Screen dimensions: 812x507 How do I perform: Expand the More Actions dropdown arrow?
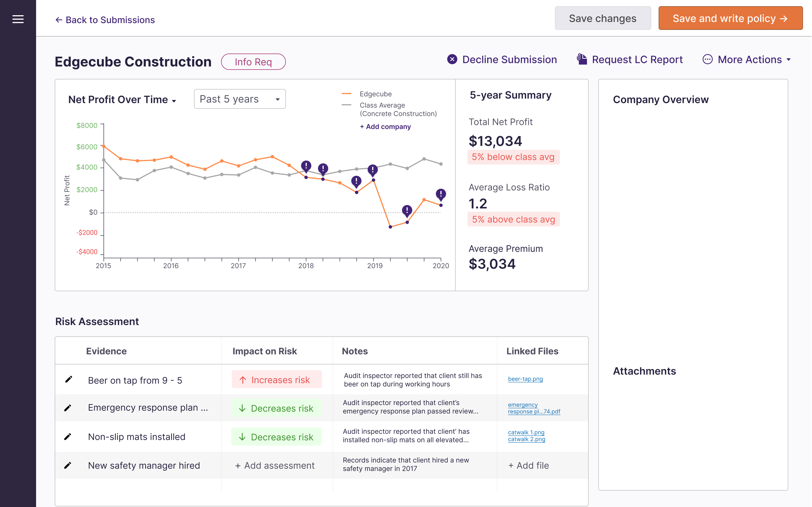coord(789,60)
